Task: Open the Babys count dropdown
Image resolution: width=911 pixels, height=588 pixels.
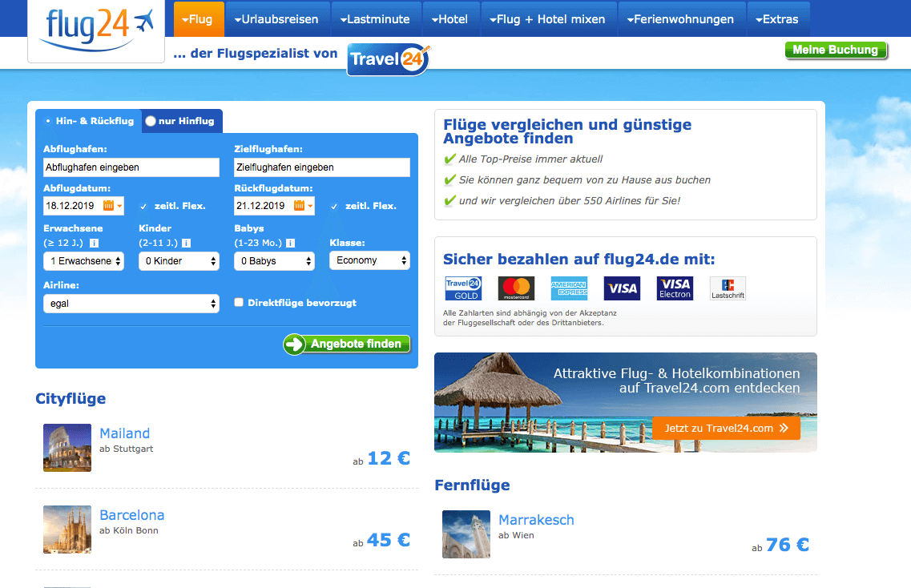Action: [274, 261]
